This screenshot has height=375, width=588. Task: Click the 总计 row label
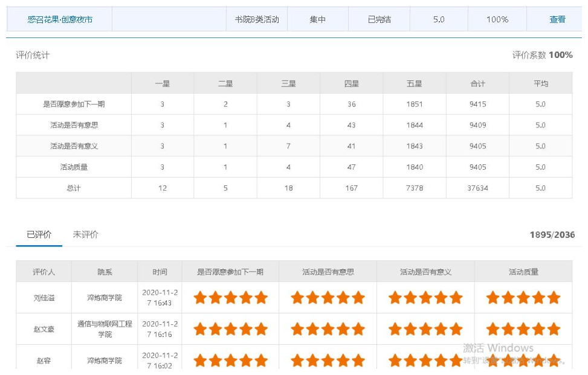tap(74, 188)
